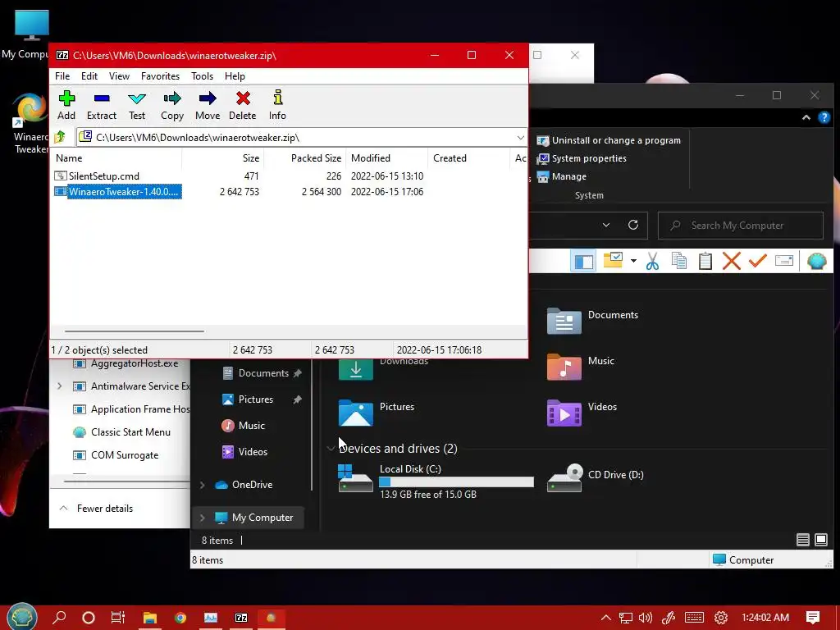
Task: Click Uninstall or change a program
Action: pyautogui.click(x=609, y=140)
